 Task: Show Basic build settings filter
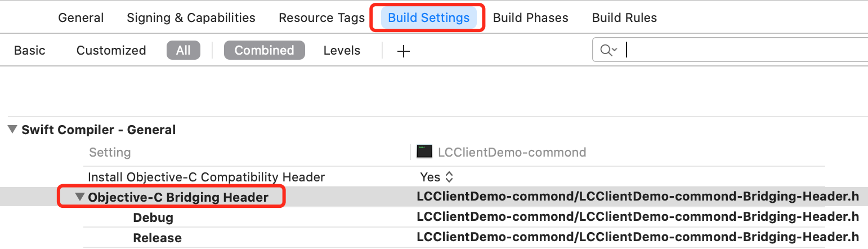pos(30,50)
